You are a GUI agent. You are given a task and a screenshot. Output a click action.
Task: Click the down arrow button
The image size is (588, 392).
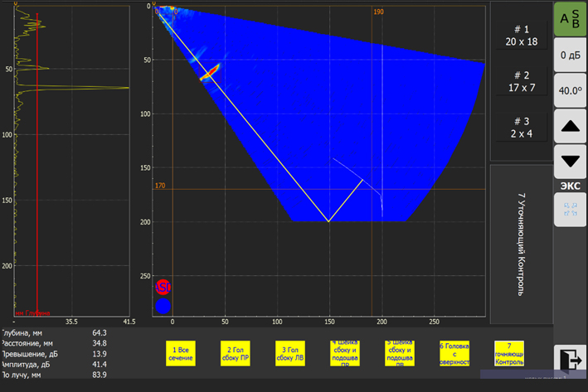pos(570,162)
